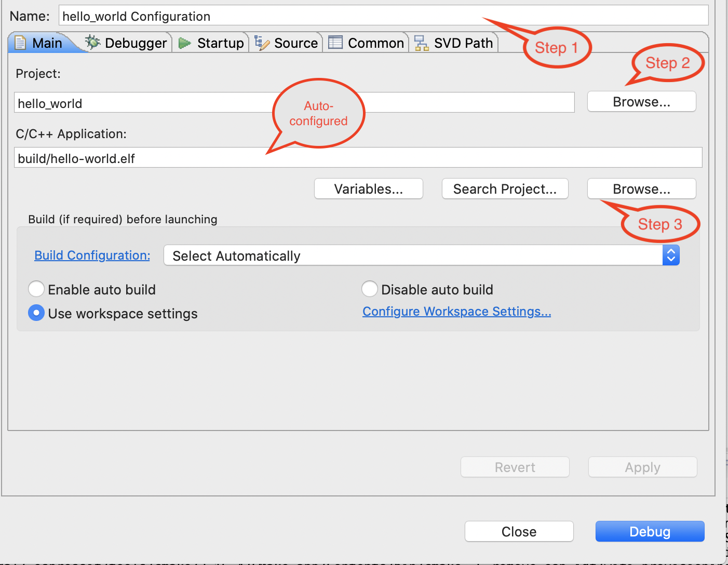Open the SVD Path tab
Viewport: 728px width, 565px height.
click(x=463, y=43)
